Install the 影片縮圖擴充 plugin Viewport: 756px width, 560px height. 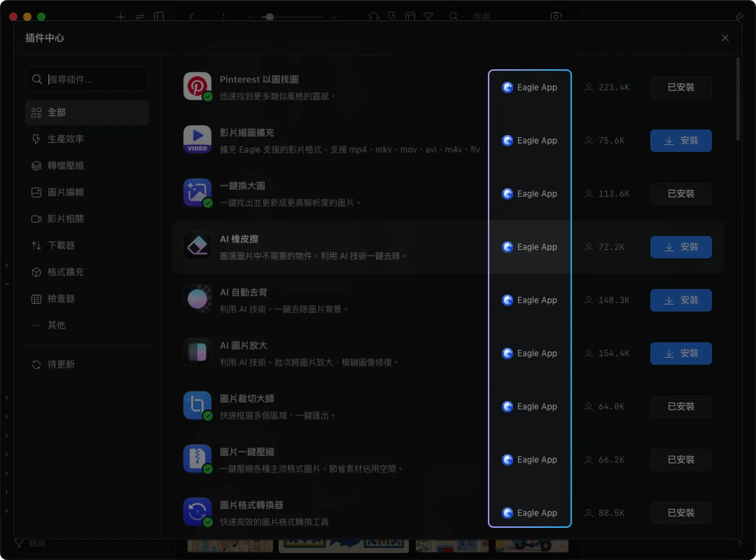pyautogui.click(x=681, y=141)
